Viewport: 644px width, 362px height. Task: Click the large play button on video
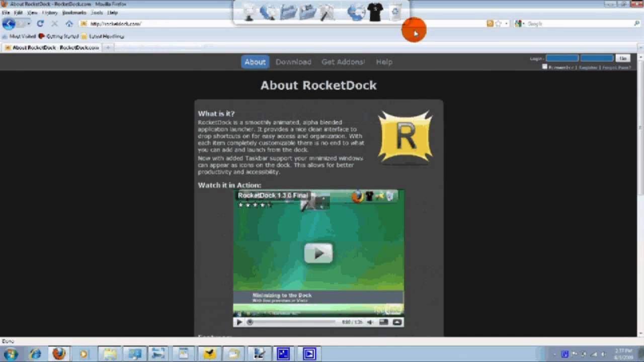(318, 253)
